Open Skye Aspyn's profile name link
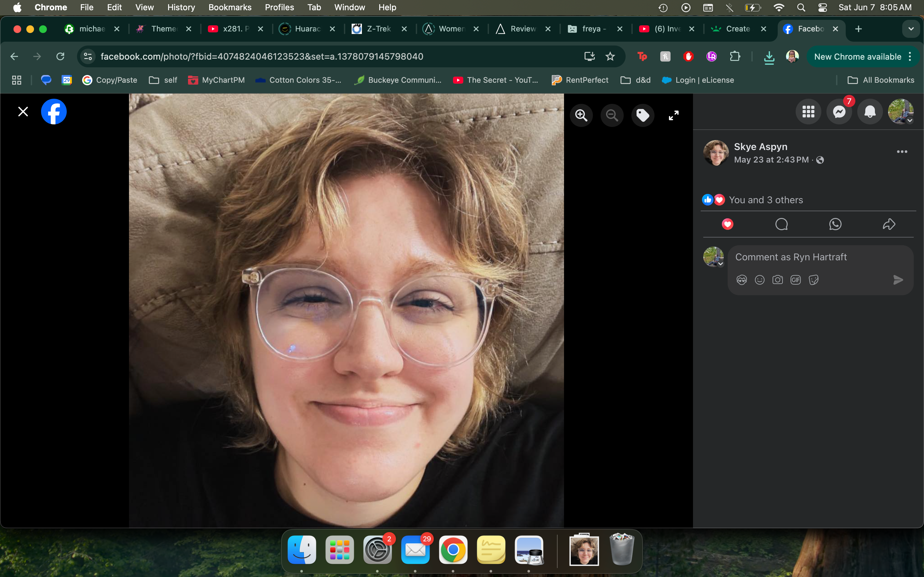 click(760, 147)
